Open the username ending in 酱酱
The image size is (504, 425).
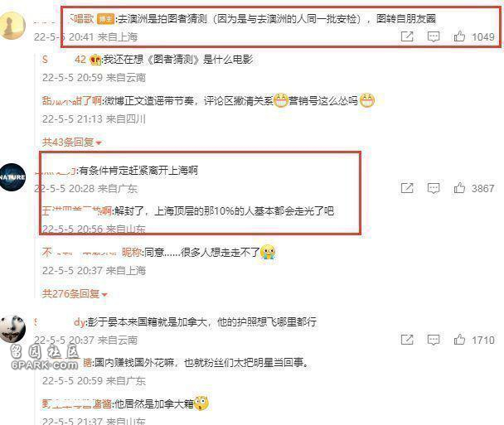click(77, 403)
